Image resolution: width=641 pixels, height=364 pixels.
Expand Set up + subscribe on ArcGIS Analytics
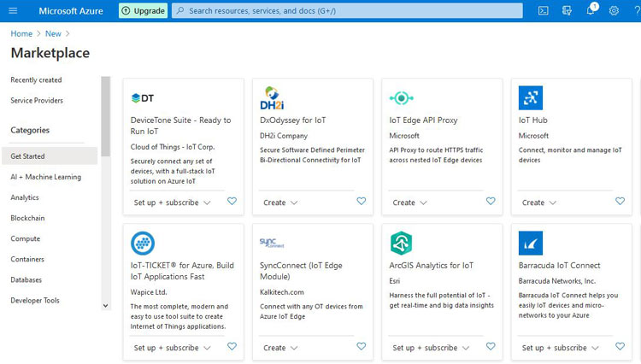tap(431, 348)
